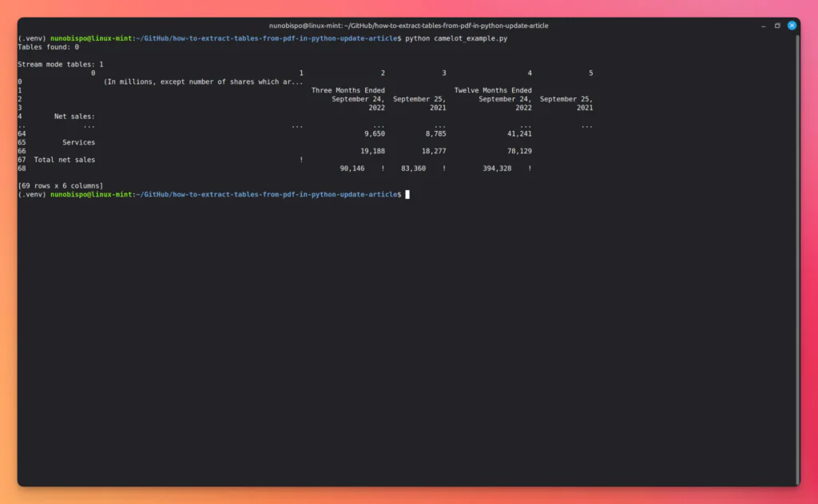This screenshot has height=504, width=818.
Task: Click the terminal vertical scrollbar
Action: click(x=797, y=260)
